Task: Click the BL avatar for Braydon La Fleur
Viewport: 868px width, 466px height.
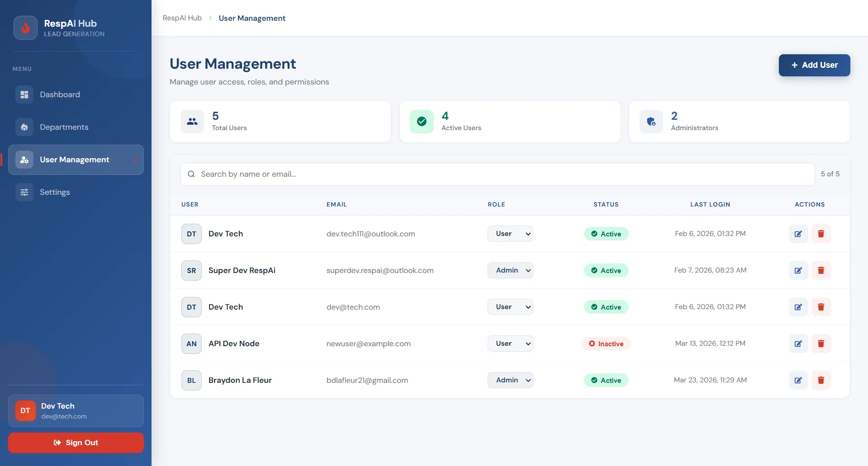Action: point(191,380)
